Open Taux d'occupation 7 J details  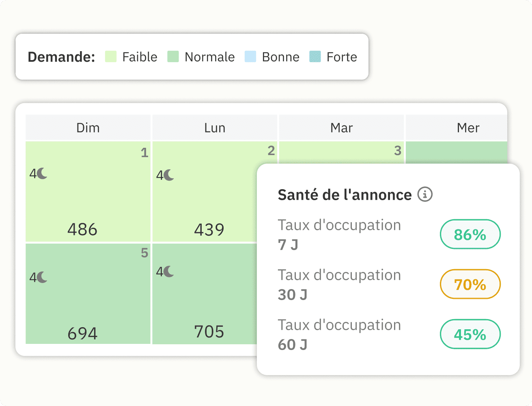point(339,234)
